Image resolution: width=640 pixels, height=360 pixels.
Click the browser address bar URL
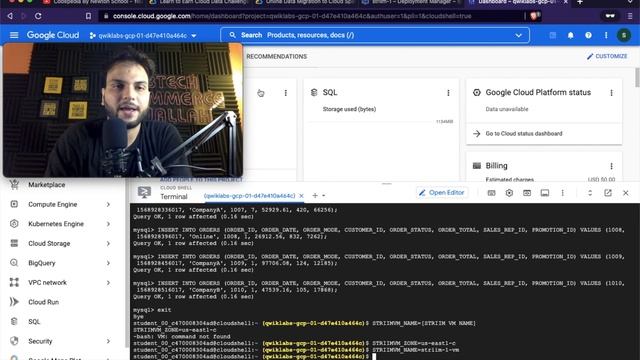292,16
